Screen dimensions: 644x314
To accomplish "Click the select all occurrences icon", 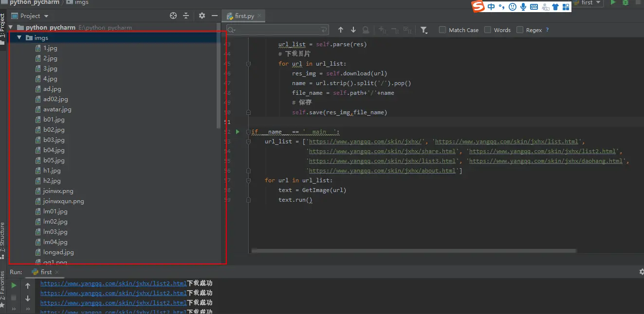I will coord(407,30).
